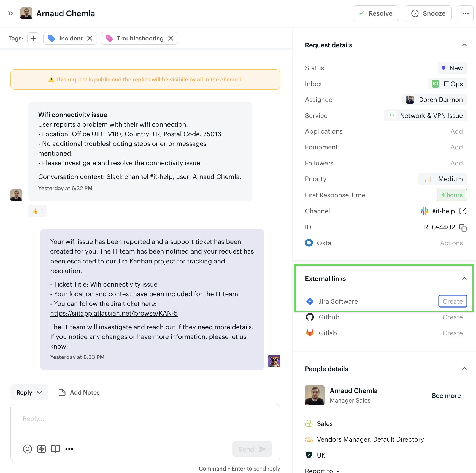Screen dimensions: 476x473
Task: Copy the REQ-4402 request ID
Action: 463,228
